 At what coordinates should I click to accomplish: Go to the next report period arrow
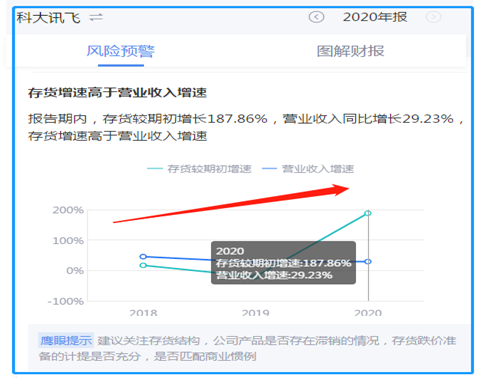click(x=433, y=17)
